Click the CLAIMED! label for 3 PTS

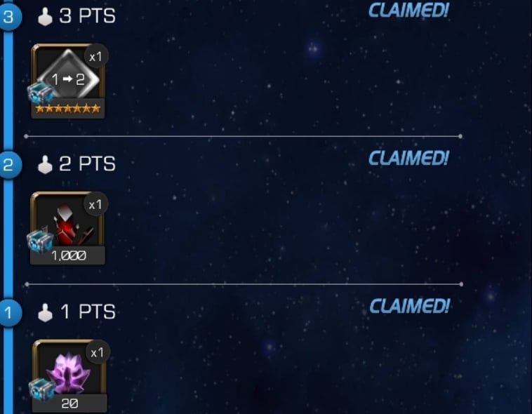point(409,11)
